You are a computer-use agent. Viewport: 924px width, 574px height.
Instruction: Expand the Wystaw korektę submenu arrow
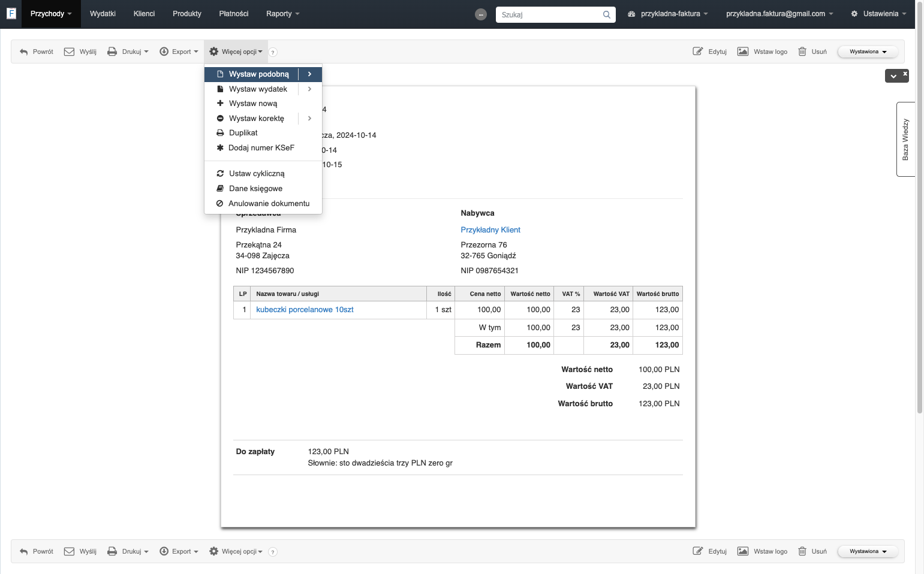310,119
